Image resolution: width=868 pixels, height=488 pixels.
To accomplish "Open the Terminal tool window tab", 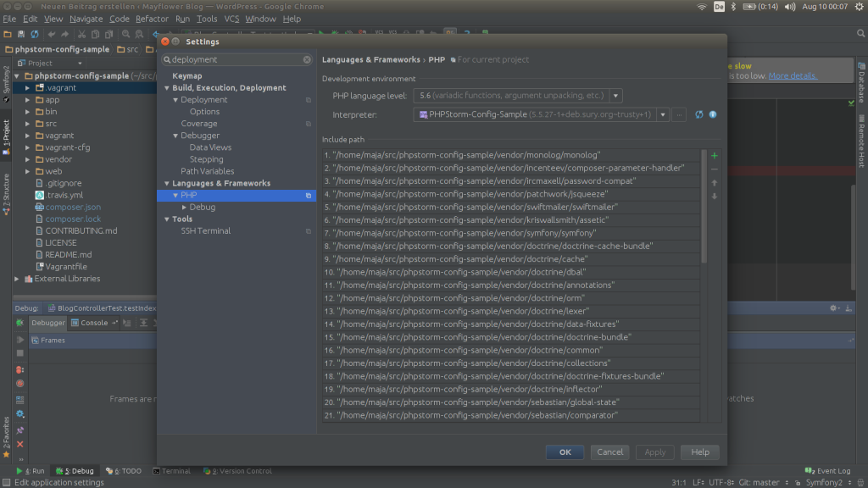I will pos(171,471).
